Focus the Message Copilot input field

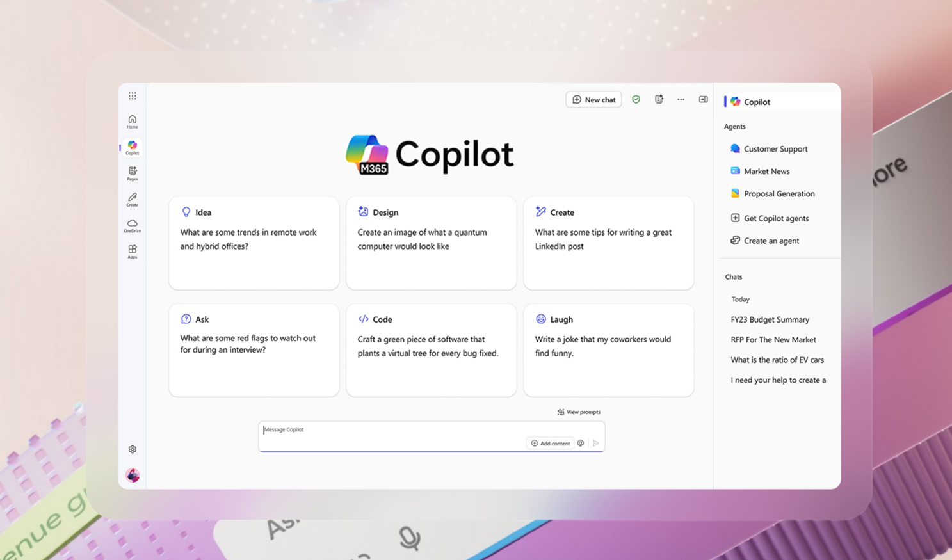tap(432, 436)
